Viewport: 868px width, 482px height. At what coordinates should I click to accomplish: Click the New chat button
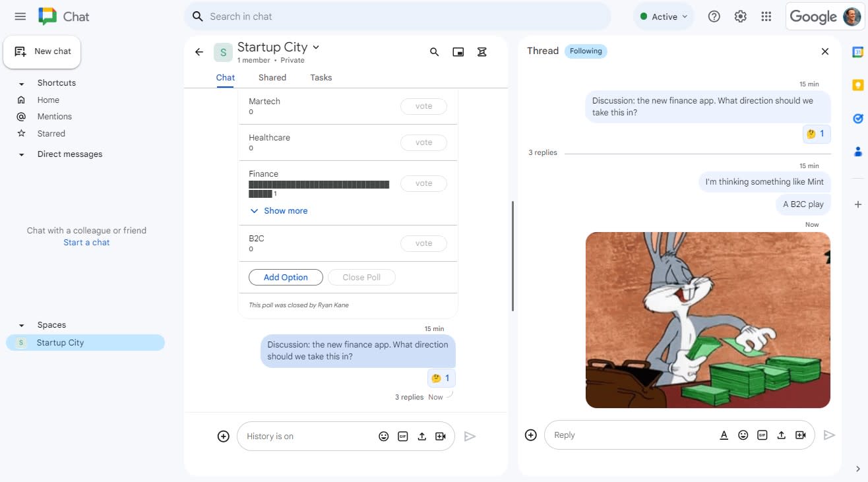click(x=42, y=51)
